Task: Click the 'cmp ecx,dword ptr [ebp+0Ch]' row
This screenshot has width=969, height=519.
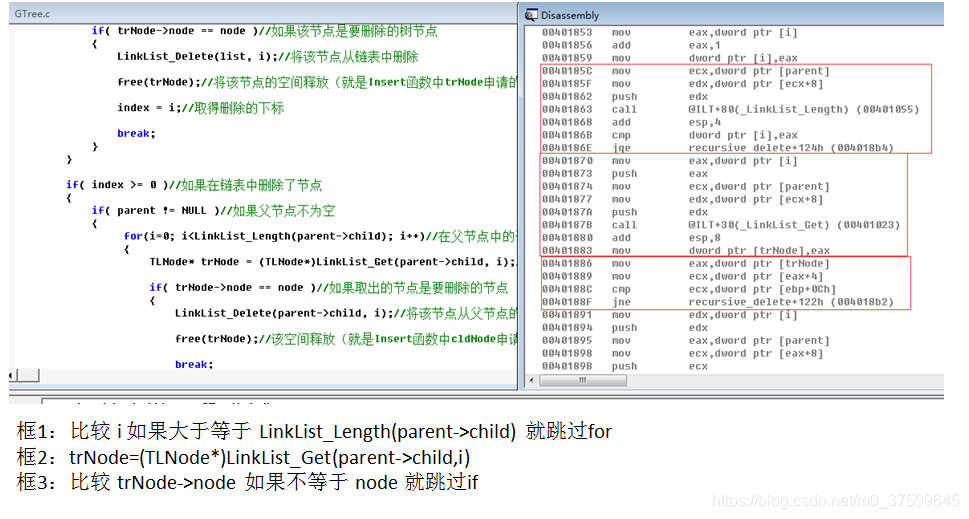Action: point(688,289)
